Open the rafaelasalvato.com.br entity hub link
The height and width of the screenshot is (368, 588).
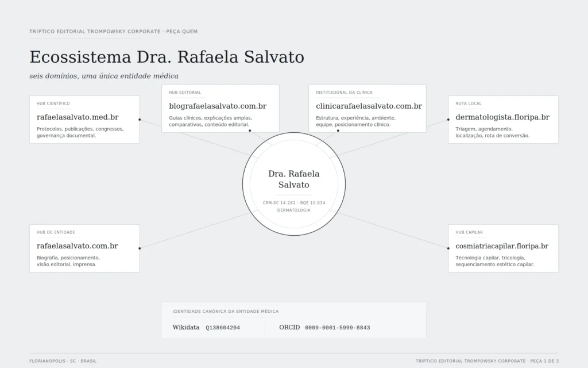tap(77, 246)
